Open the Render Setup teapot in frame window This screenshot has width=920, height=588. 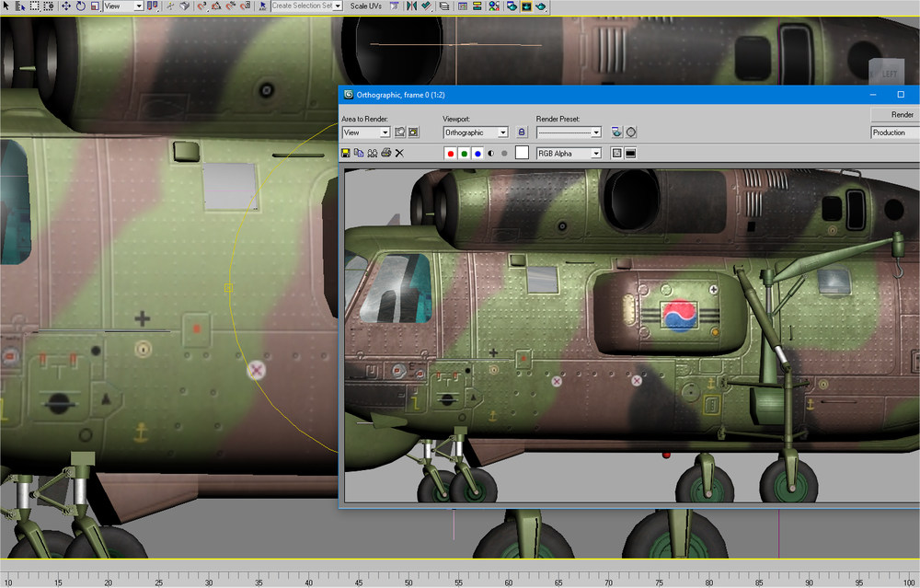click(x=616, y=132)
